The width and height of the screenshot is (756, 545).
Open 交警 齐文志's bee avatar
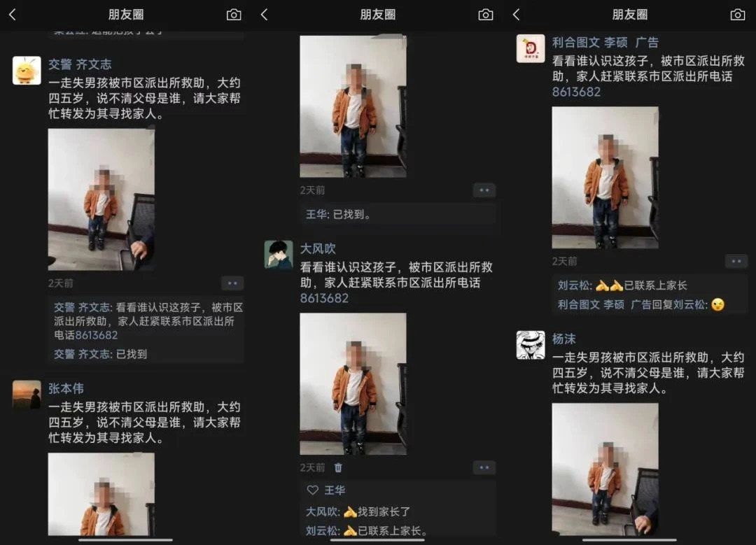[x=27, y=71]
